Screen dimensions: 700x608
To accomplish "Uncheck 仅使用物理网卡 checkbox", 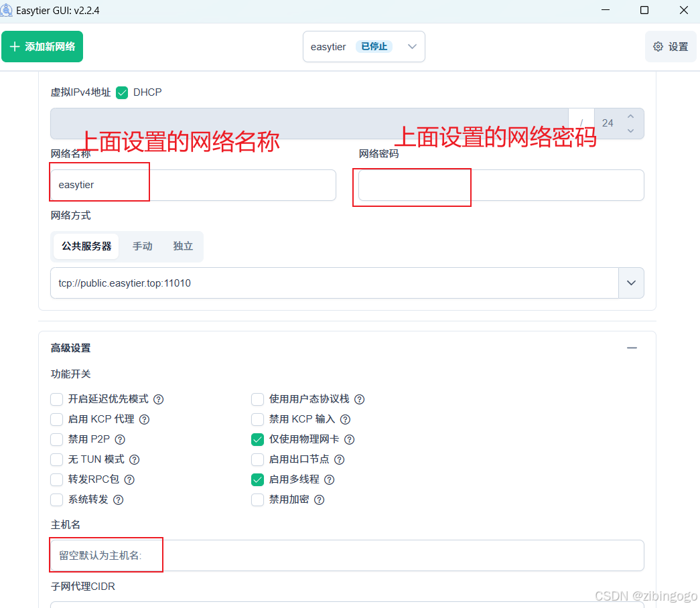I will [x=258, y=439].
